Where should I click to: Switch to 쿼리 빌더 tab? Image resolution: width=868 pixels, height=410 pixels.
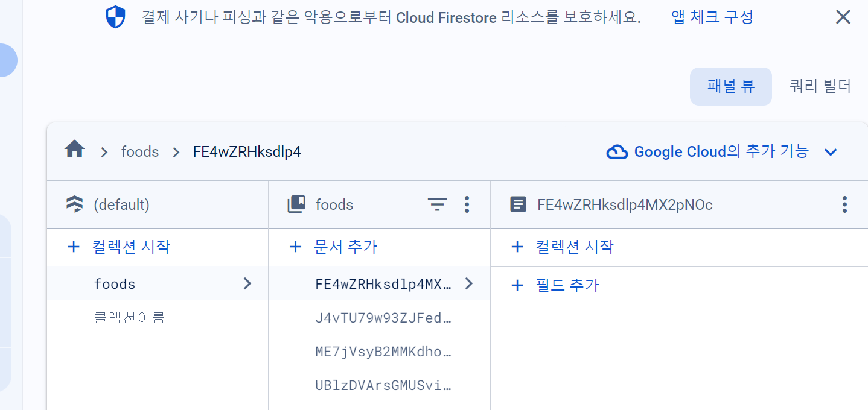click(820, 86)
